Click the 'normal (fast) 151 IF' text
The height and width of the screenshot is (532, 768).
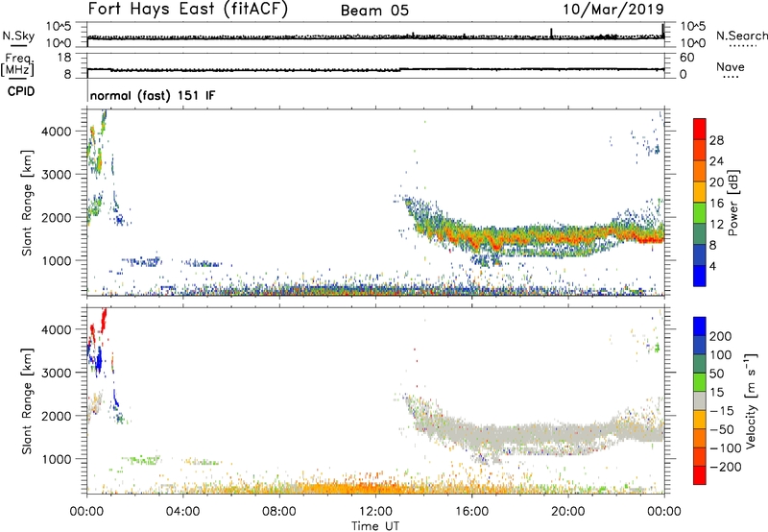(153, 95)
